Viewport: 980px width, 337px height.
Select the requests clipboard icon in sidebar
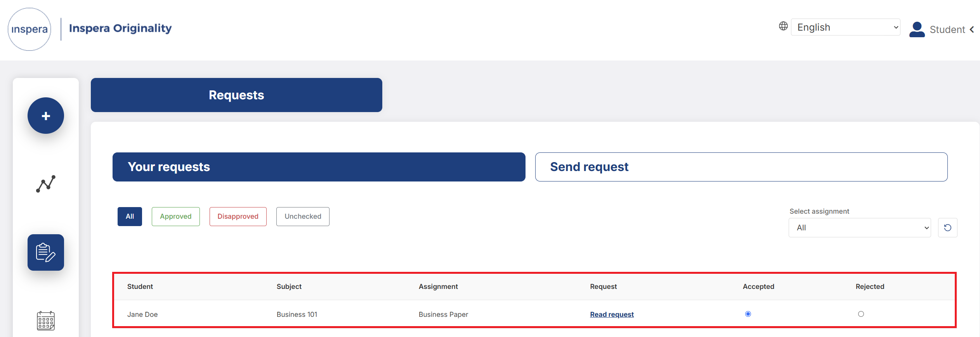point(45,252)
